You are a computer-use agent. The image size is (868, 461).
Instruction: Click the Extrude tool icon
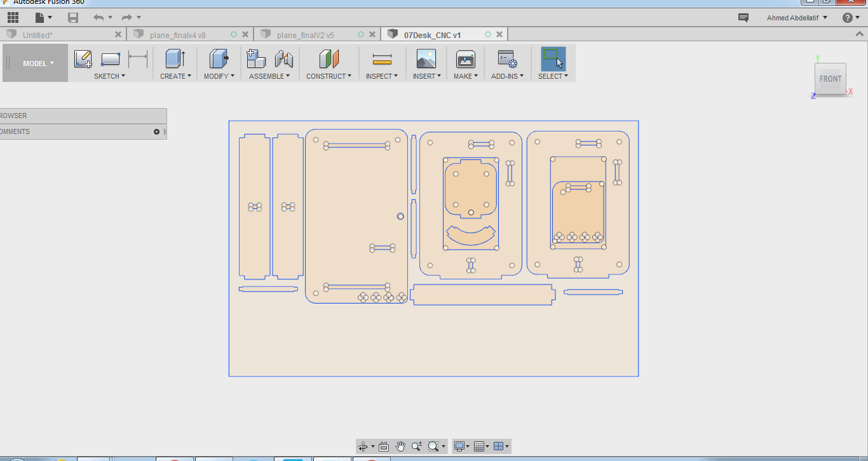(175, 59)
